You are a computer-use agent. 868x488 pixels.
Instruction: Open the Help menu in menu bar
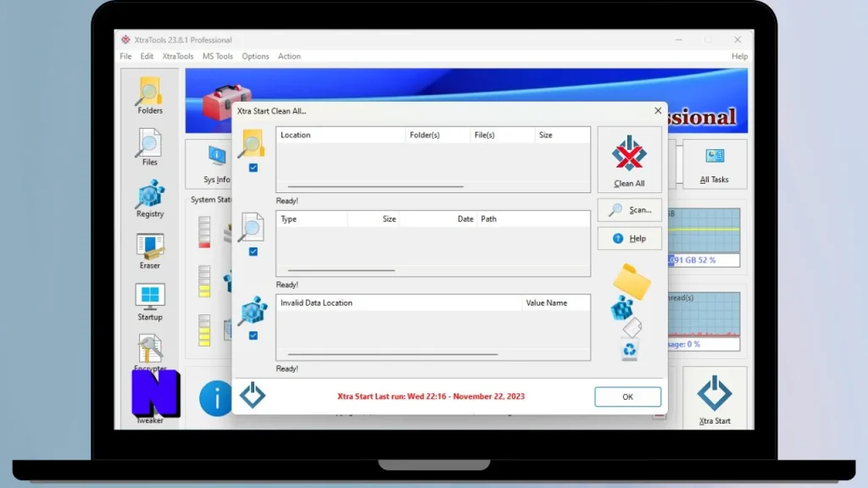(739, 57)
